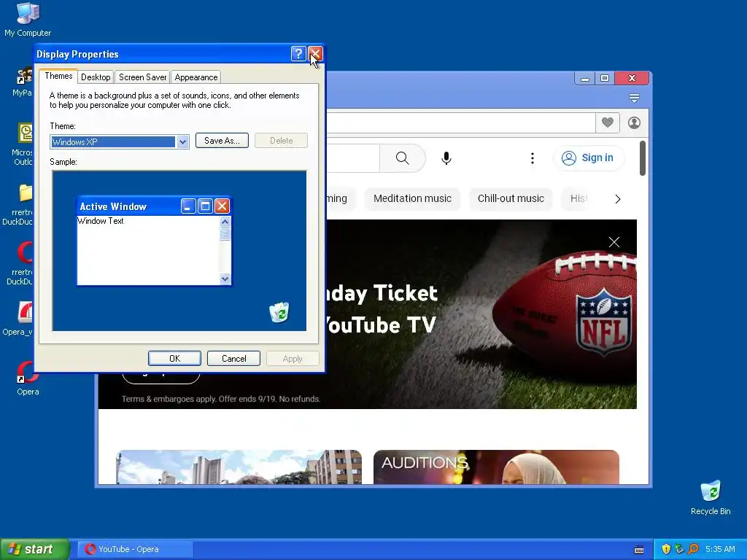
Task: Open Opera tab menu icon below window controls
Action: (x=634, y=98)
